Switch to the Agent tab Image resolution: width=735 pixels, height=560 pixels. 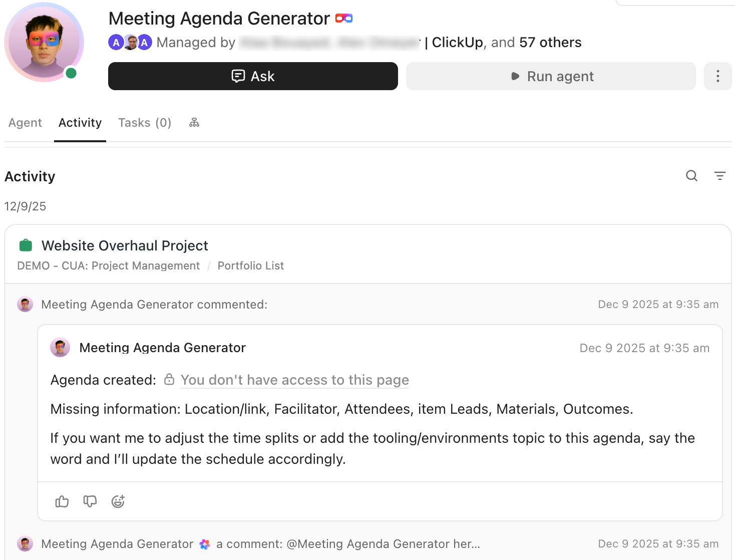(25, 122)
